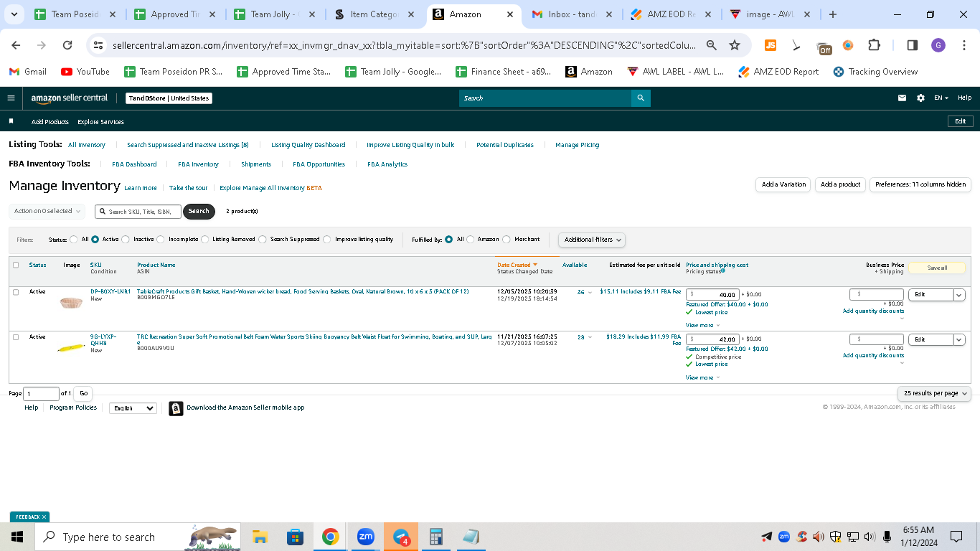
Task: Click the Amazon Seller Central logo
Action: [x=70, y=98]
